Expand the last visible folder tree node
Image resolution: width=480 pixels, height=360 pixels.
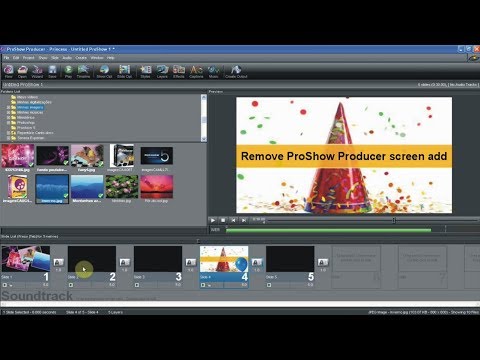coord(8,138)
